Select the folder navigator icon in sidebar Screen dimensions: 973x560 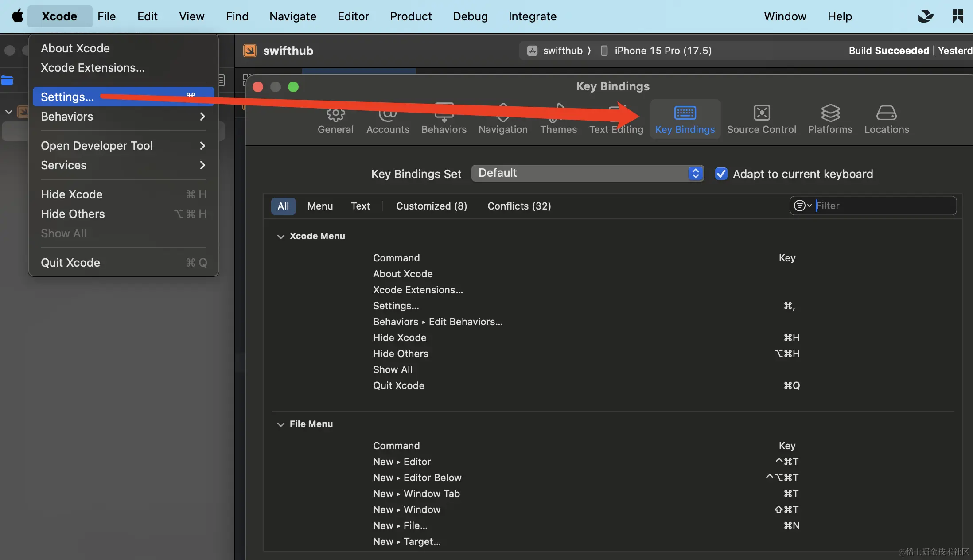[x=7, y=81]
